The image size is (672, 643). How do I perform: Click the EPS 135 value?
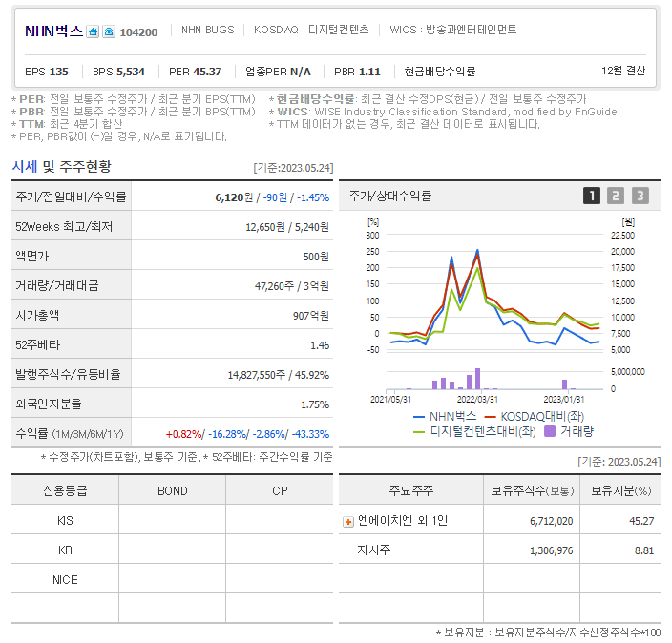click(x=47, y=72)
